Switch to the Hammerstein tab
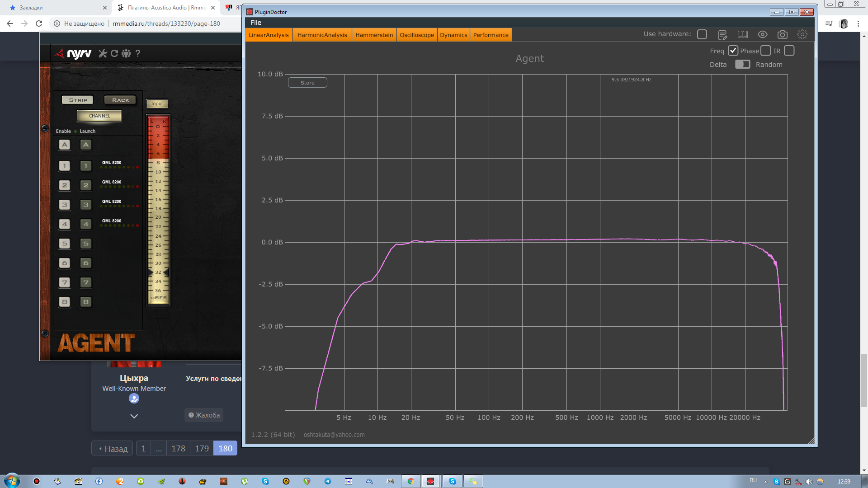Viewport: 868px width, 488px height. click(x=374, y=35)
